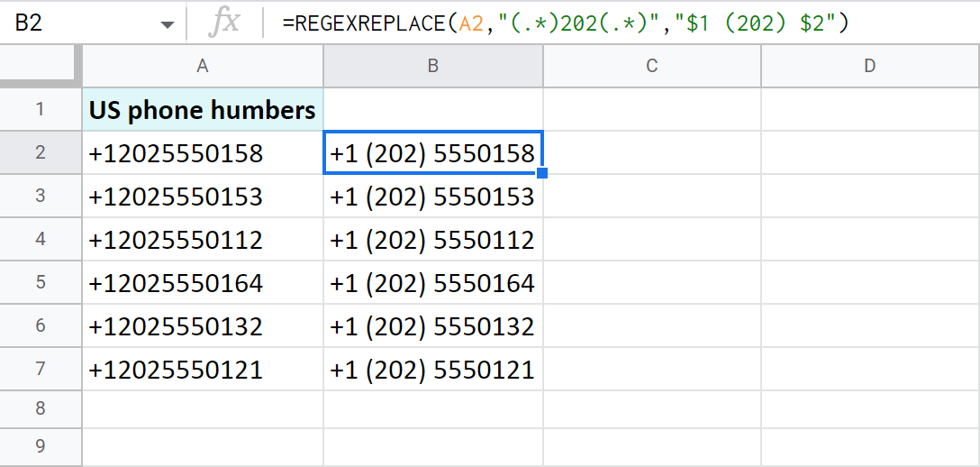
Task: Click the 'US phone humbers' header cell
Action: point(203,109)
